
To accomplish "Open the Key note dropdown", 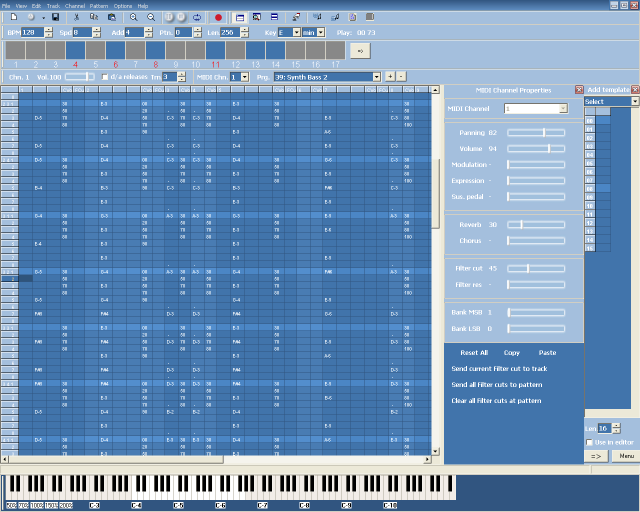I will point(297,33).
